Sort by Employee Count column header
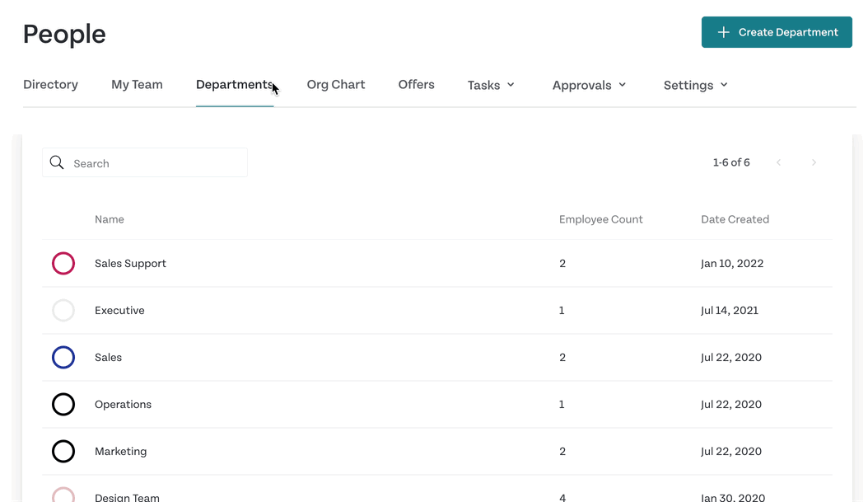The height and width of the screenshot is (502, 868). pos(600,219)
